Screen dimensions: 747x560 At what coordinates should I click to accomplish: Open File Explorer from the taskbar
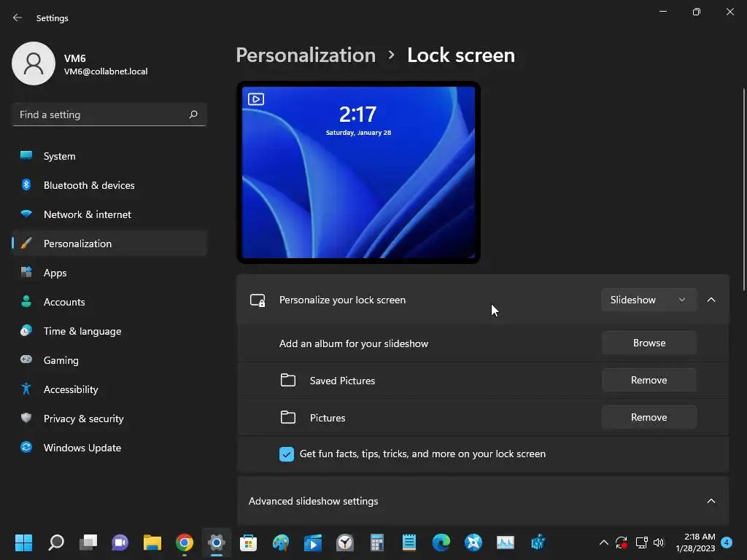(152, 542)
